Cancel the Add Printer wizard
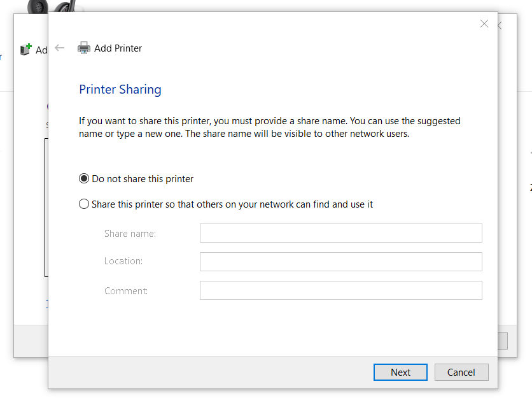Image resolution: width=532 pixels, height=405 pixels. [x=461, y=372]
